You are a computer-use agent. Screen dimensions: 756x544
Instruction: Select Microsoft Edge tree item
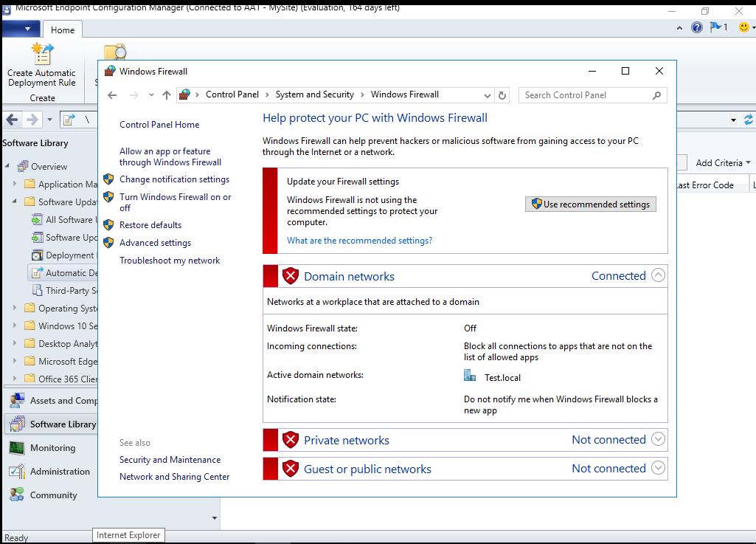[x=60, y=361]
